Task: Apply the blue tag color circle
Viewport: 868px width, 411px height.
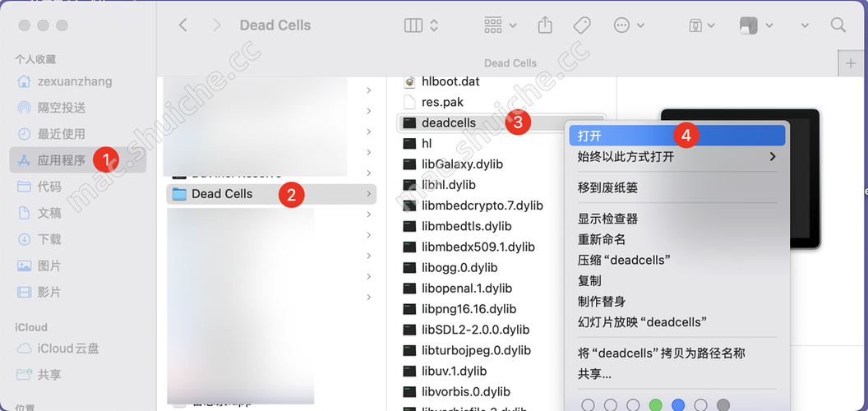Action: 678,405
